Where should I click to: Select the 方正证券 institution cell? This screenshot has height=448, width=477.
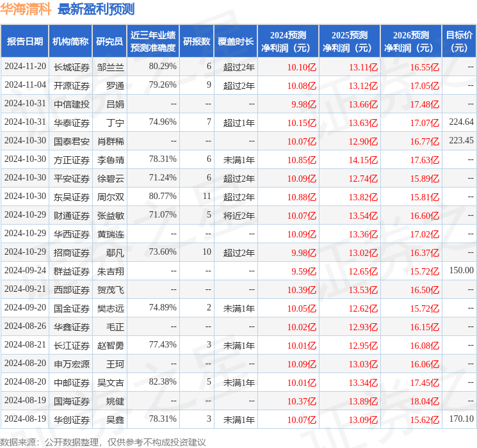(x=72, y=160)
